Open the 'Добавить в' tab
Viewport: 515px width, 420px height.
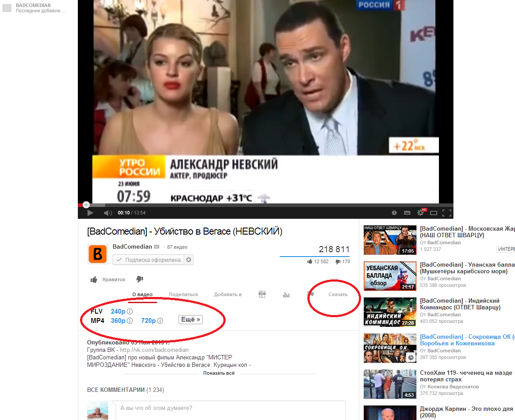[x=228, y=294]
